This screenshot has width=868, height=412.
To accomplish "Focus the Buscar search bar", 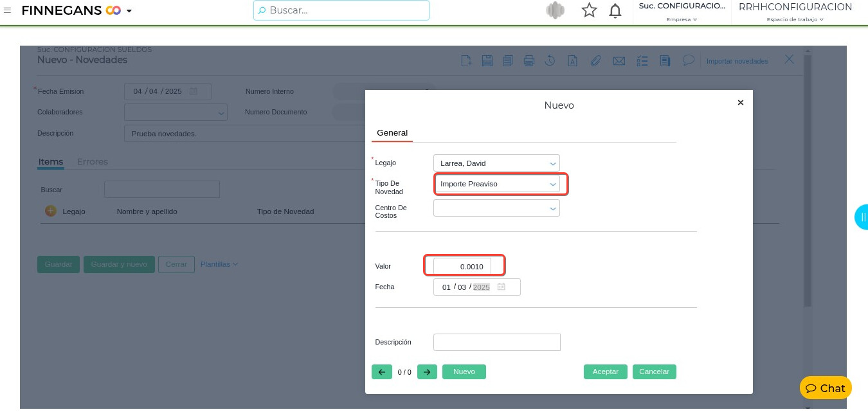I will (341, 10).
